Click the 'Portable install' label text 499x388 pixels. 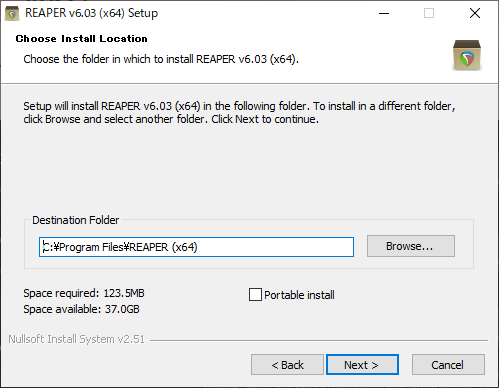299,295
